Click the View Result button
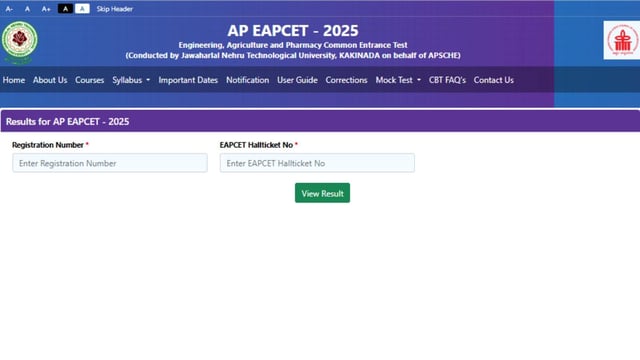640x360 pixels. pyautogui.click(x=322, y=193)
